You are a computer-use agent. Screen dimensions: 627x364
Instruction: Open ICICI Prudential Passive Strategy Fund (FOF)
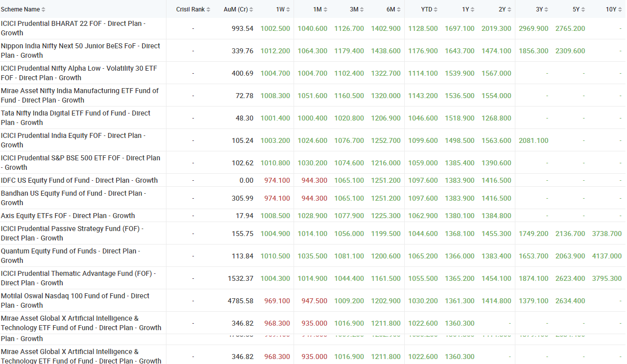72,234
